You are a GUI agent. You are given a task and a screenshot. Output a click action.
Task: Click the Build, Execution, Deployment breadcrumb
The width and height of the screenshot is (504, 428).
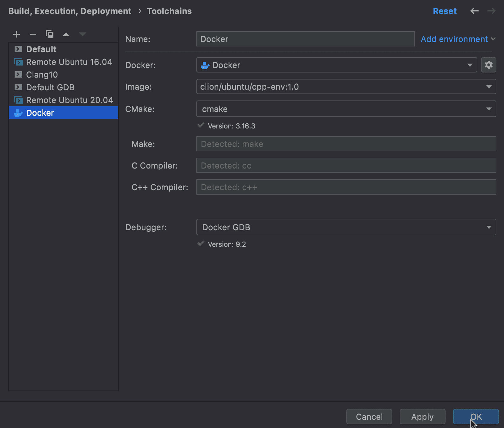(70, 11)
